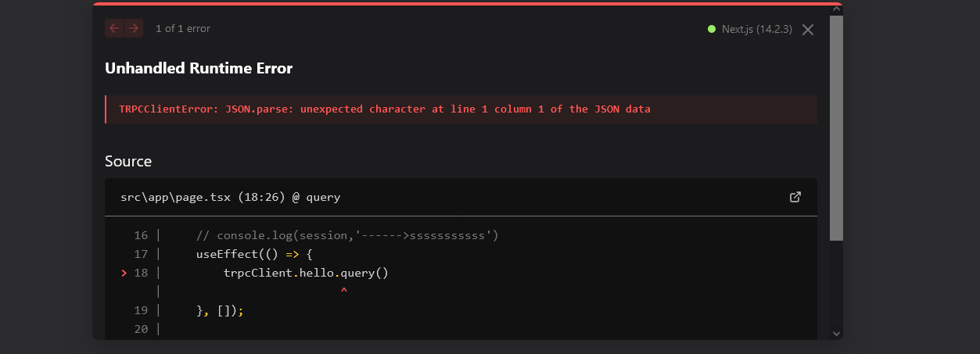
Task: Go to the previous error arrow
Action: tap(114, 29)
